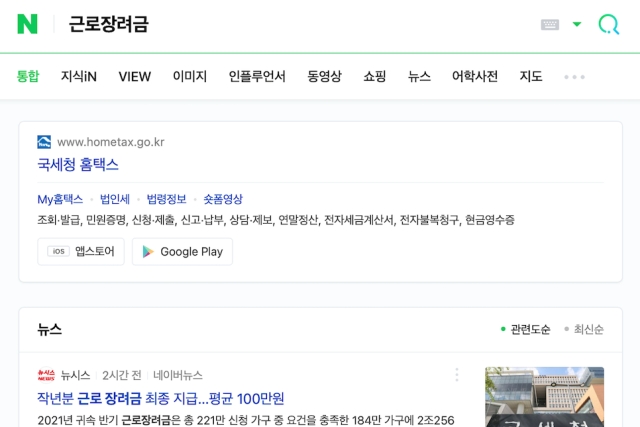Click the Hometax favicon icon

click(44, 142)
